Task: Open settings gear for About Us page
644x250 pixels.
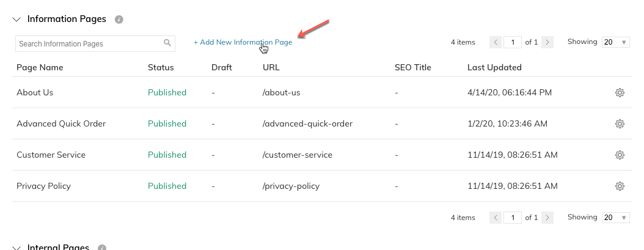Action: 620,92
